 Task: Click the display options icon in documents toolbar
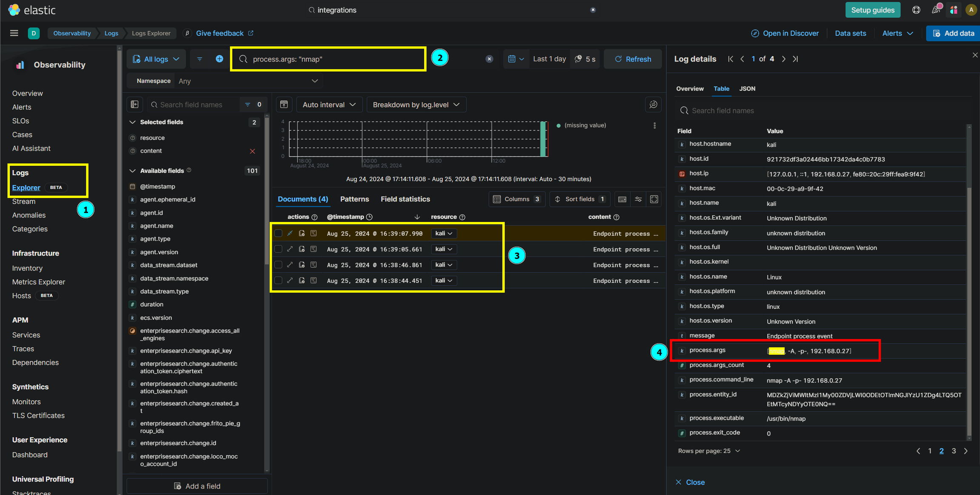click(638, 199)
